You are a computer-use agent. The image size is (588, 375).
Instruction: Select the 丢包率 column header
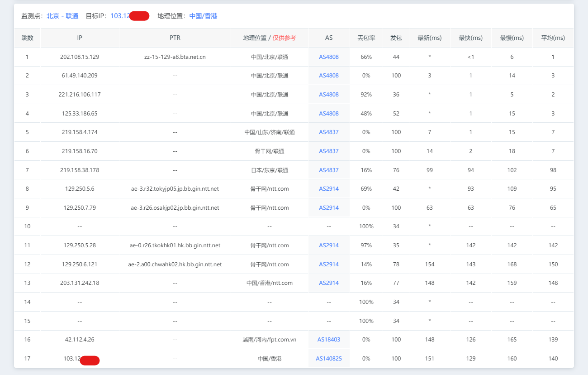click(366, 38)
